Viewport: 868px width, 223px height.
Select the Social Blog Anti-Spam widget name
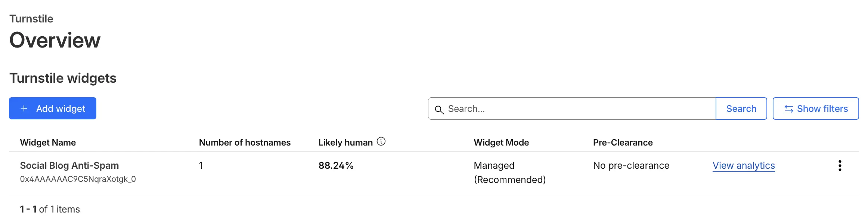69,165
